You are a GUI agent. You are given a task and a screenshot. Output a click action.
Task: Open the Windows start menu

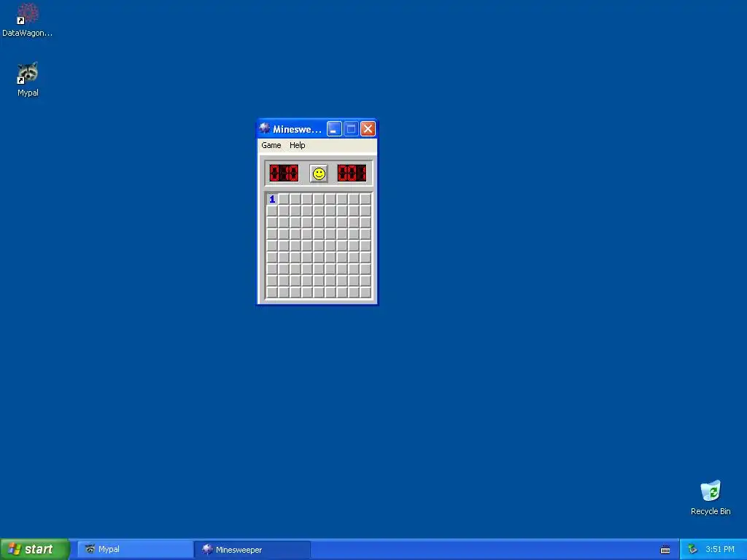click(35, 549)
